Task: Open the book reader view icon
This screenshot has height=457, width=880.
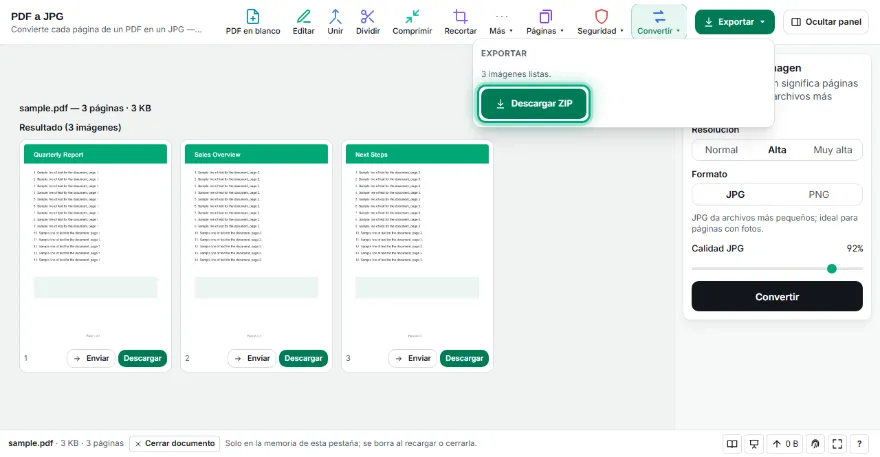Action: [x=732, y=444]
